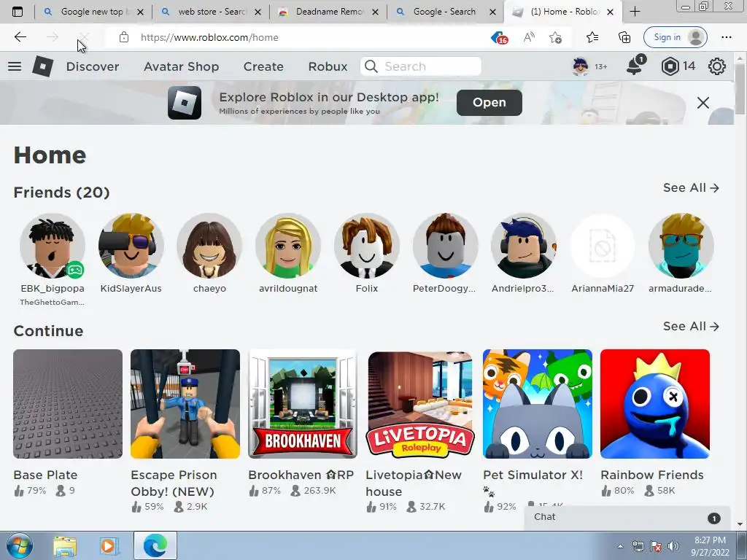Show hidden system tray icons arrow

point(620,546)
